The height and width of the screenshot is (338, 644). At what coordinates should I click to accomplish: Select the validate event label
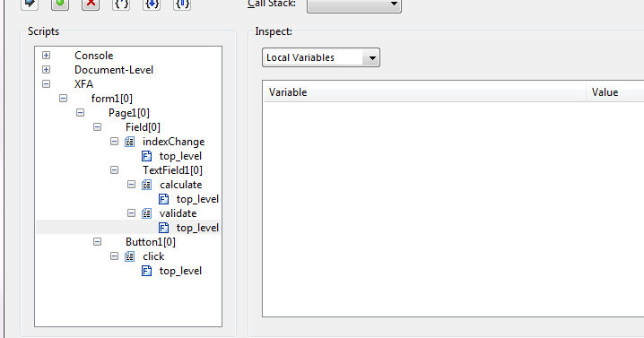point(178,213)
